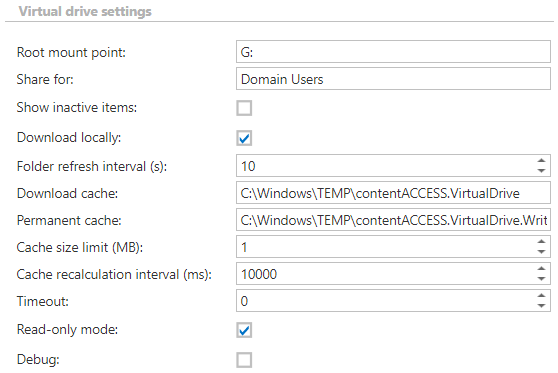Click the Download cache path field
Image resolution: width=558 pixels, height=373 pixels.
tap(393, 193)
